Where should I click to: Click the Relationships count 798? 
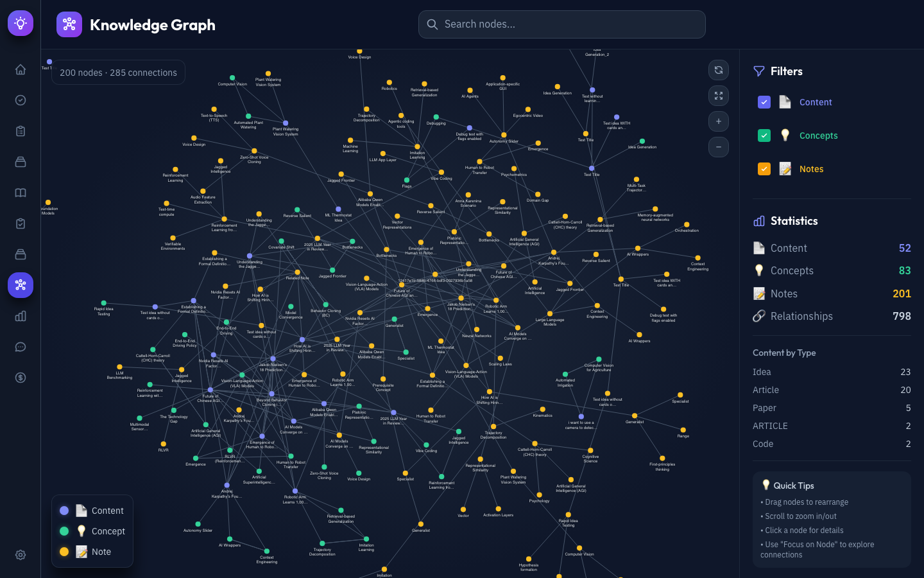click(x=902, y=316)
